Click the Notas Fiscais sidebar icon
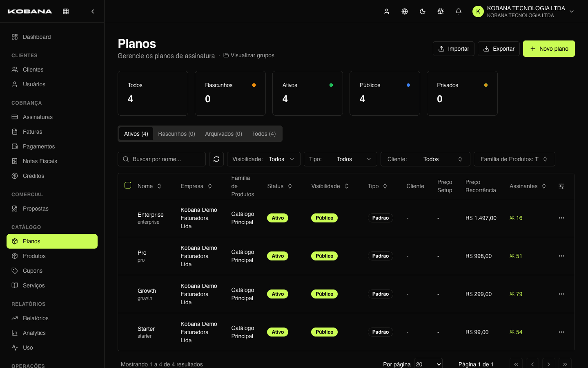 15,161
